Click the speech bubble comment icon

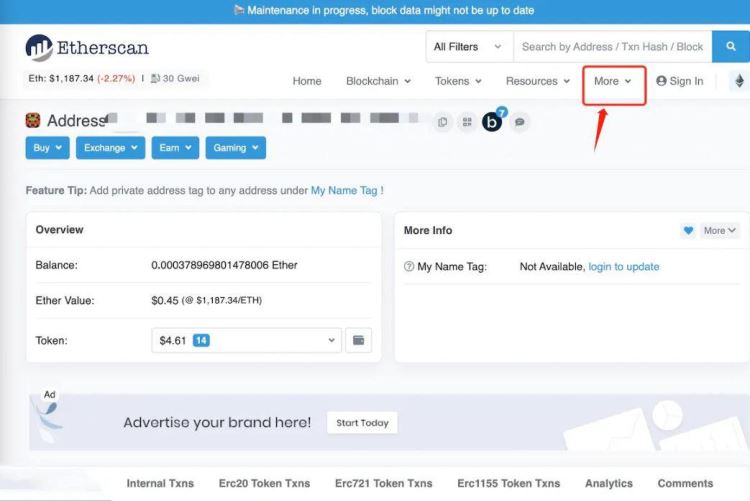(520, 122)
